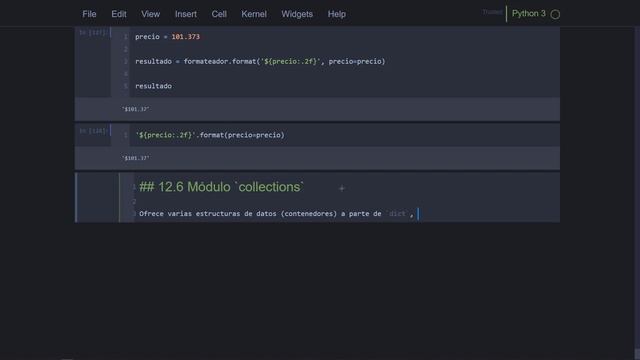The width and height of the screenshot is (640, 360).
Task: Click the 'resultado = formateador.format' code line
Action: point(260,61)
